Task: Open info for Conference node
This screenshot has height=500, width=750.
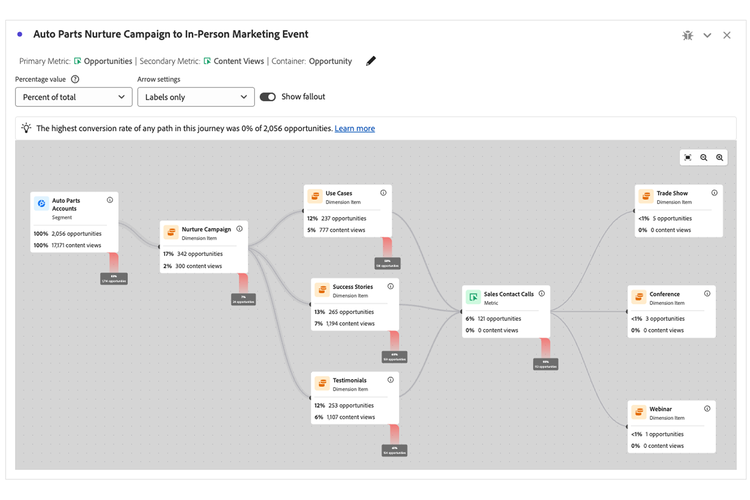Action: click(x=707, y=293)
